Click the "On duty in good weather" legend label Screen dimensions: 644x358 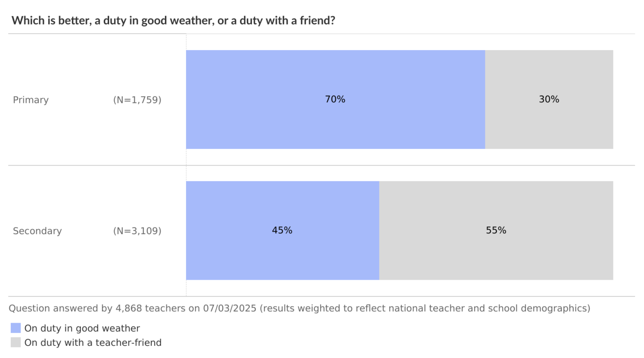(82, 328)
